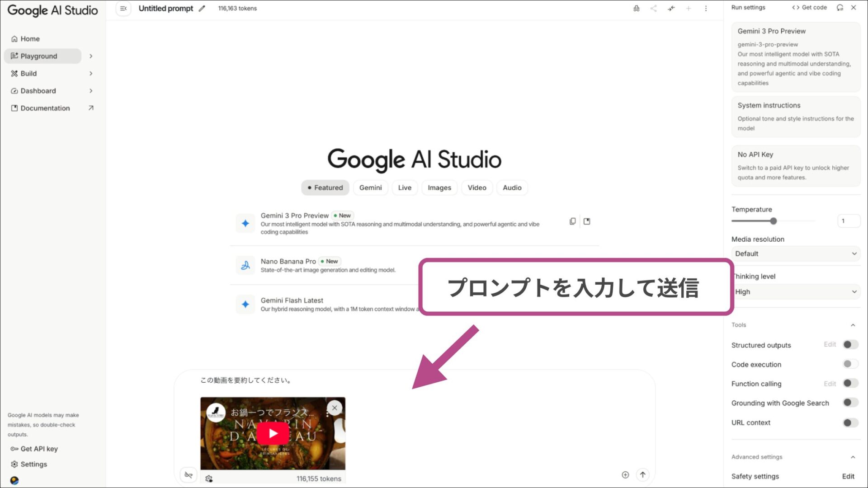Screen dimensions: 868x488
Task: Remove the attached YouTube video
Action: click(334, 408)
